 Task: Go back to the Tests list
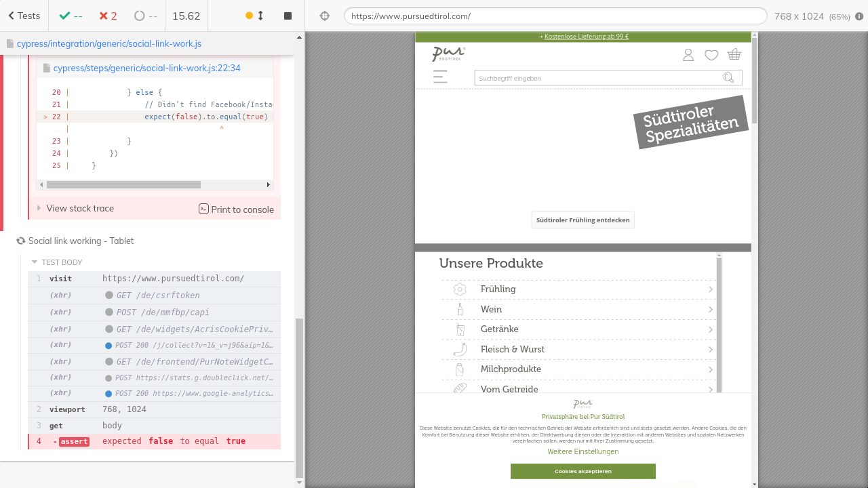(24, 16)
